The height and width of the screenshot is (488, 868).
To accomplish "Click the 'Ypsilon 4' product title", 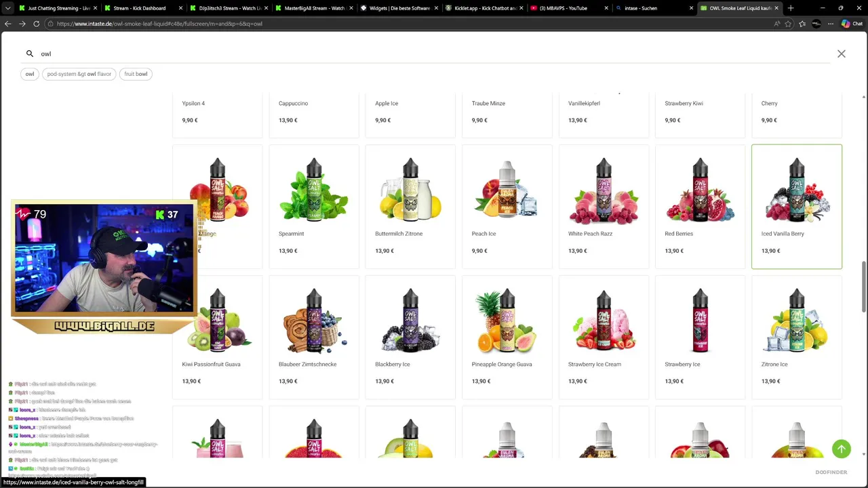I will [x=193, y=103].
